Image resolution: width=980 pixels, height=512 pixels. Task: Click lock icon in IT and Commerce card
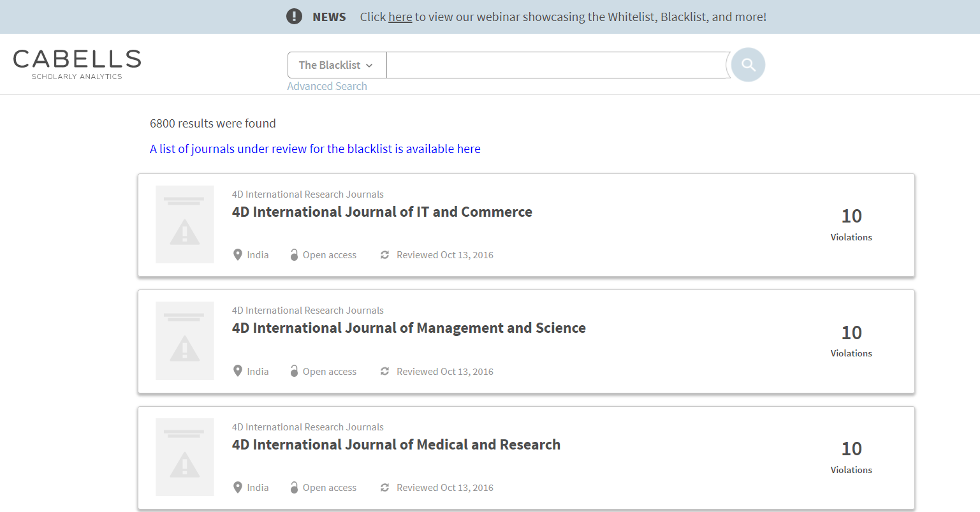pyautogui.click(x=294, y=255)
